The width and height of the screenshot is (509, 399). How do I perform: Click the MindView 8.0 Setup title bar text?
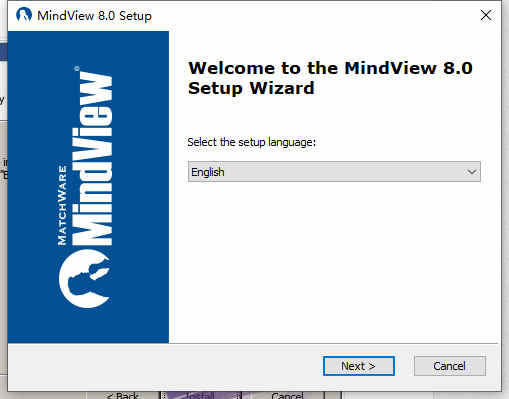coord(94,16)
